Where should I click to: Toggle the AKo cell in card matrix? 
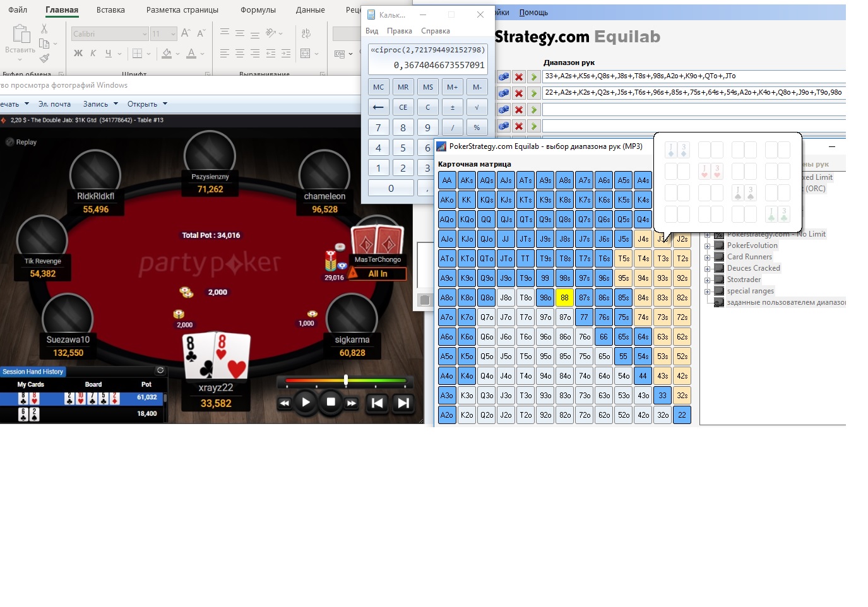447,200
